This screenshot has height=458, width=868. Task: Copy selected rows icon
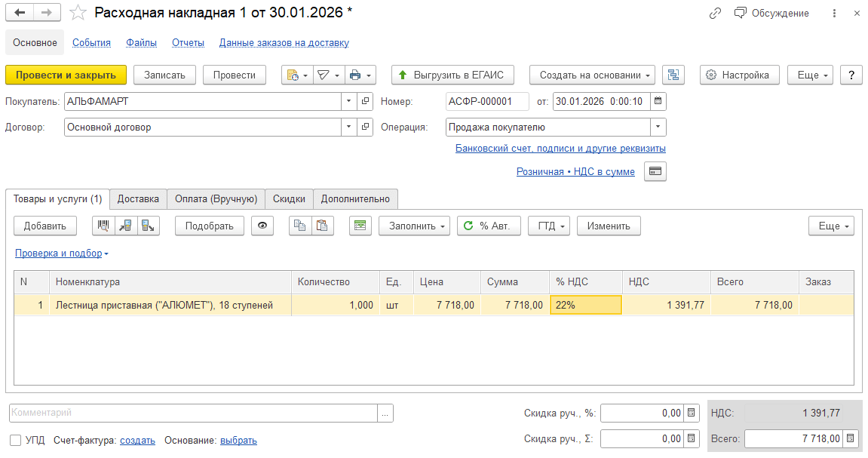pos(300,226)
